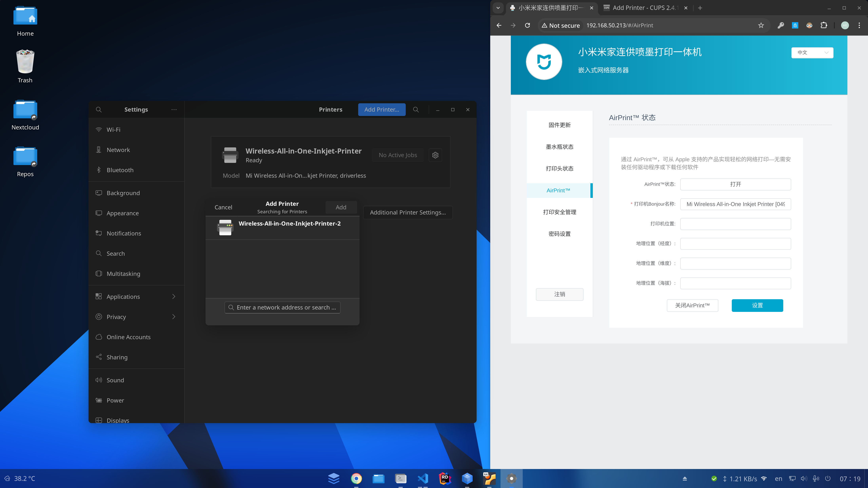Click the power icon in system tray
The width and height of the screenshot is (868, 488).
[828, 479]
